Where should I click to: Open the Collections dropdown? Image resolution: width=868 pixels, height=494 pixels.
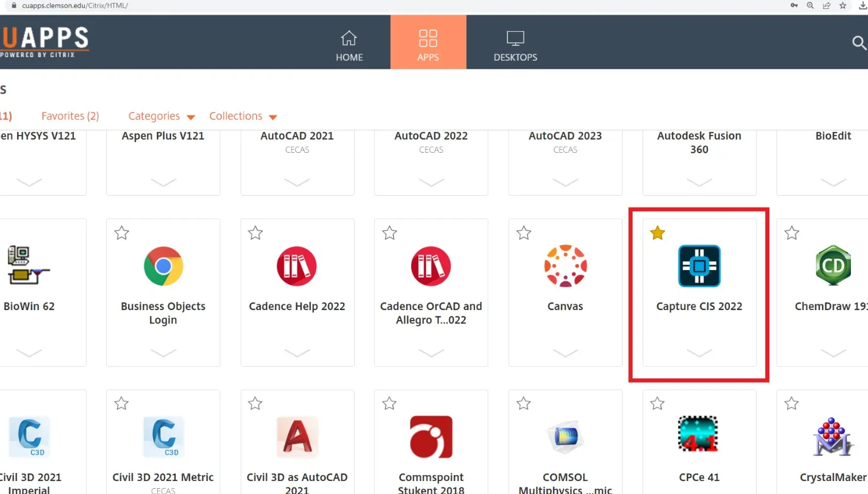[x=243, y=116]
